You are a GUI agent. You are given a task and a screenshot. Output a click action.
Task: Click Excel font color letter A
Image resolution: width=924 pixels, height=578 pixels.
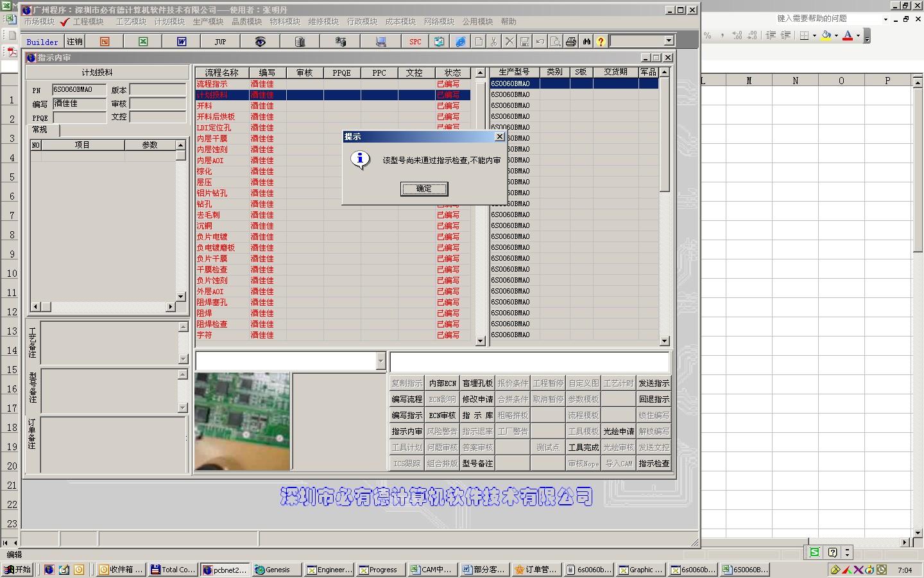[848, 36]
